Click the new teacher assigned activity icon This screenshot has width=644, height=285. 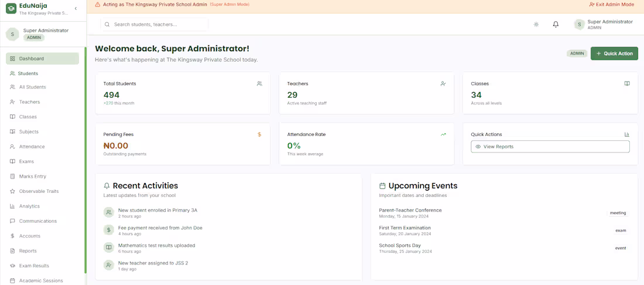click(x=108, y=265)
